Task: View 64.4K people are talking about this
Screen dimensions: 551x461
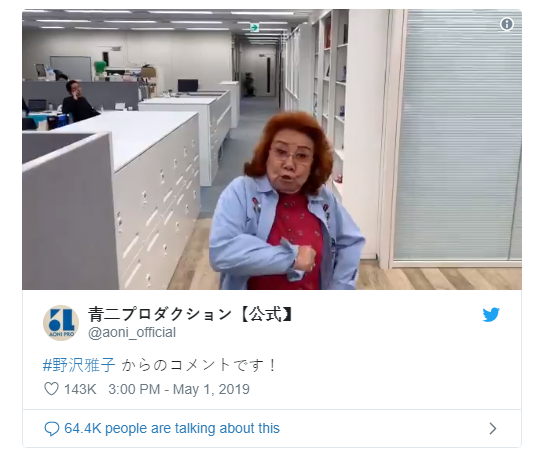Action: coord(172,428)
